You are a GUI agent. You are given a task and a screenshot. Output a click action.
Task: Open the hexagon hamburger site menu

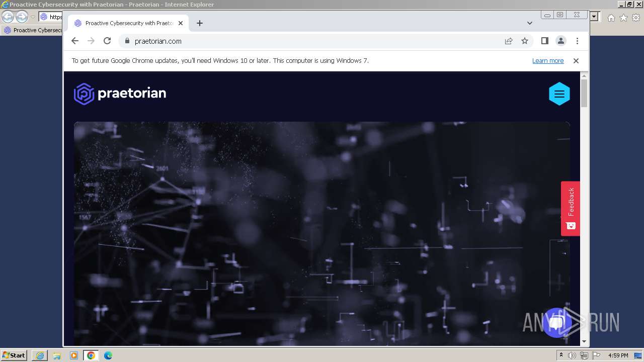tap(559, 94)
